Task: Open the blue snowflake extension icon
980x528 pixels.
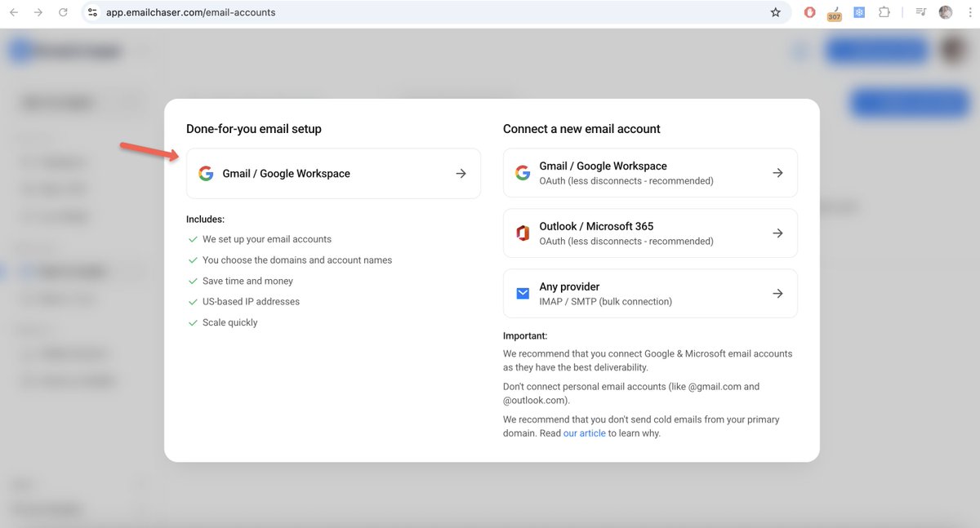Action: [859, 12]
